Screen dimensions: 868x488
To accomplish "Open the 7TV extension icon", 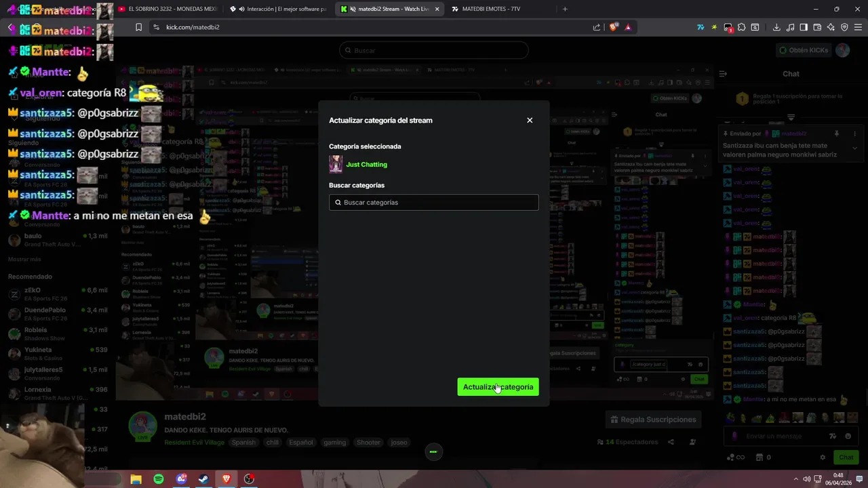I will click(x=701, y=27).
